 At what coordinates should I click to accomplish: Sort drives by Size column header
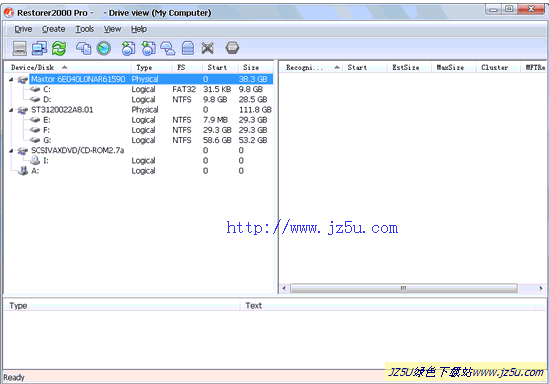(255, 67)
